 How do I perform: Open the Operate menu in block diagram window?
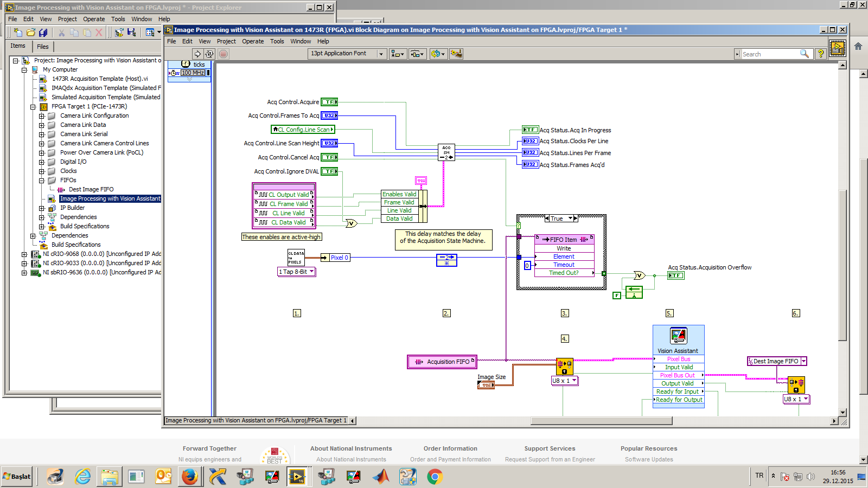click(x=253, y=41)
